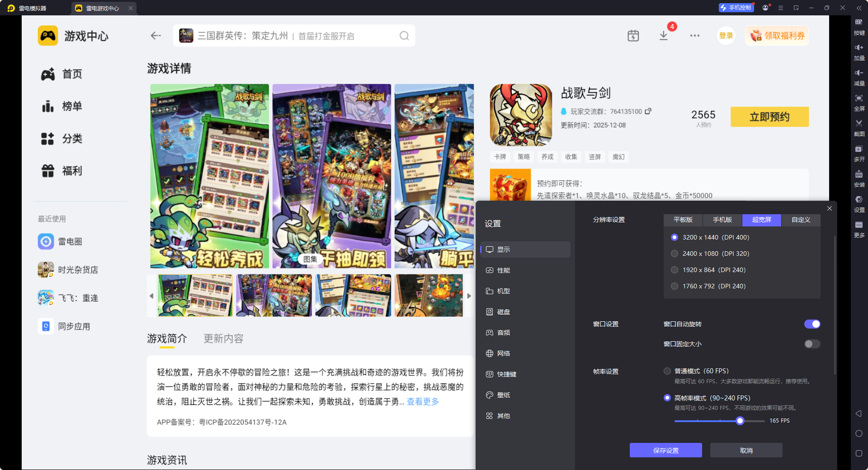Image resolution: width=868 pixels, height=470 pixels.
Task: Click the 安装 APK install tool
Action: click(x=859, y=179)
